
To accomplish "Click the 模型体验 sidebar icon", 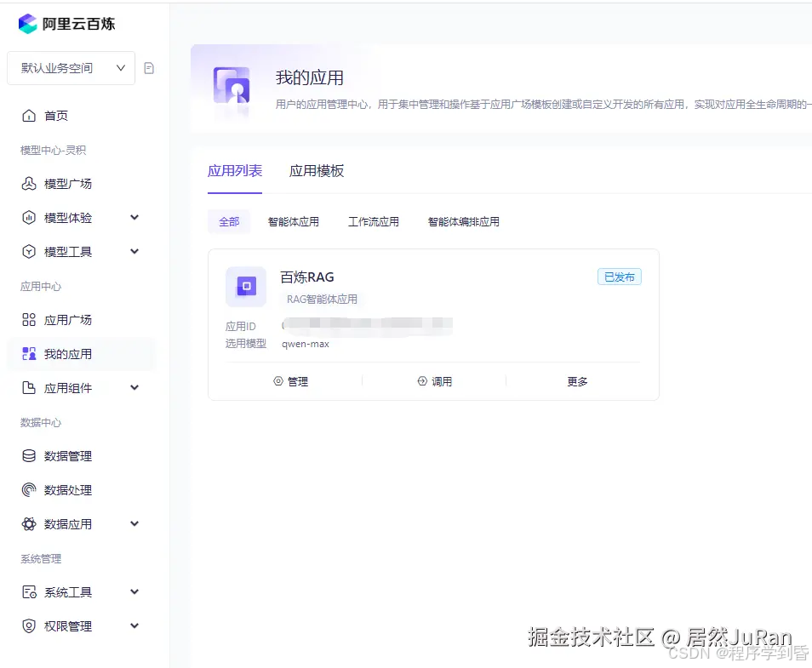I will (29, 218).
